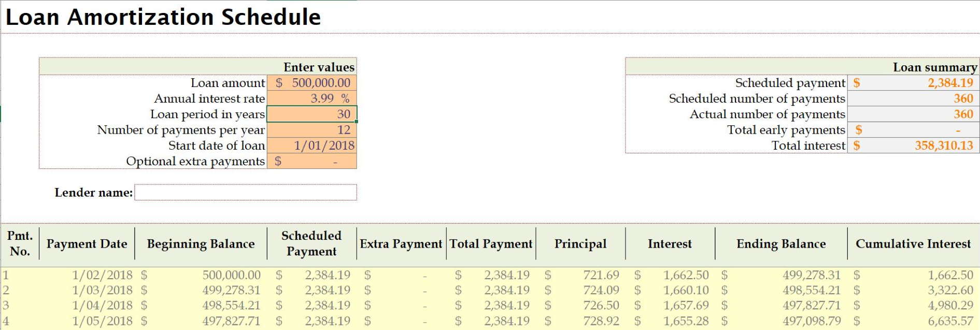Select the Beginning Balance column header

(201, 243)
